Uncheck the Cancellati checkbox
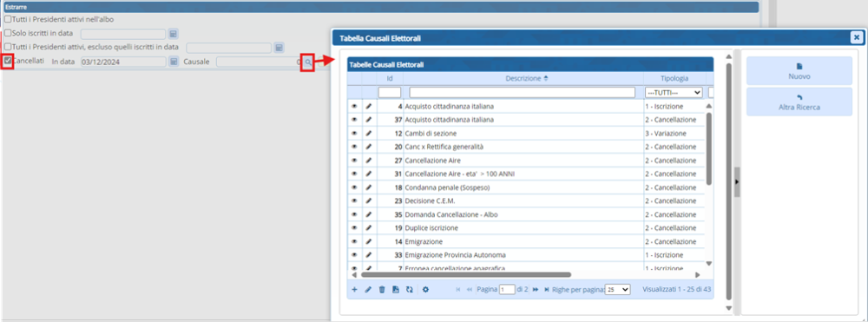This screenshot has height=322, width=868. (x=8, y=61)
